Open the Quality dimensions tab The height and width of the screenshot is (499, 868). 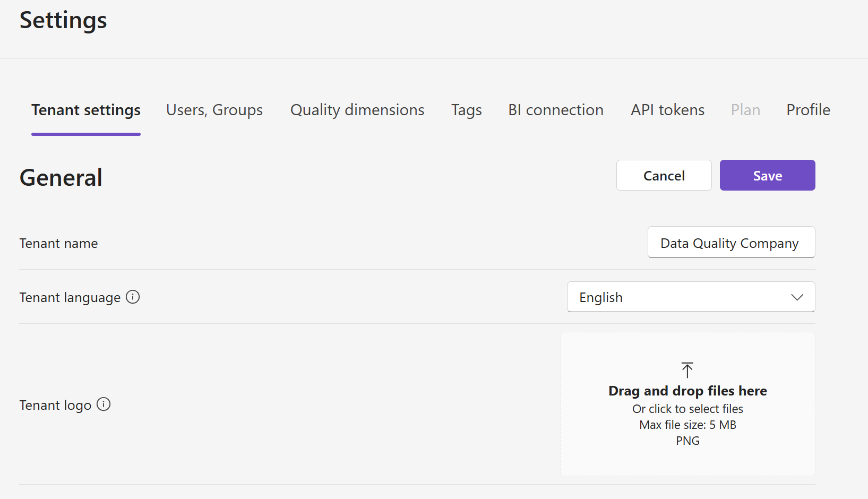[x=357, y=110]
